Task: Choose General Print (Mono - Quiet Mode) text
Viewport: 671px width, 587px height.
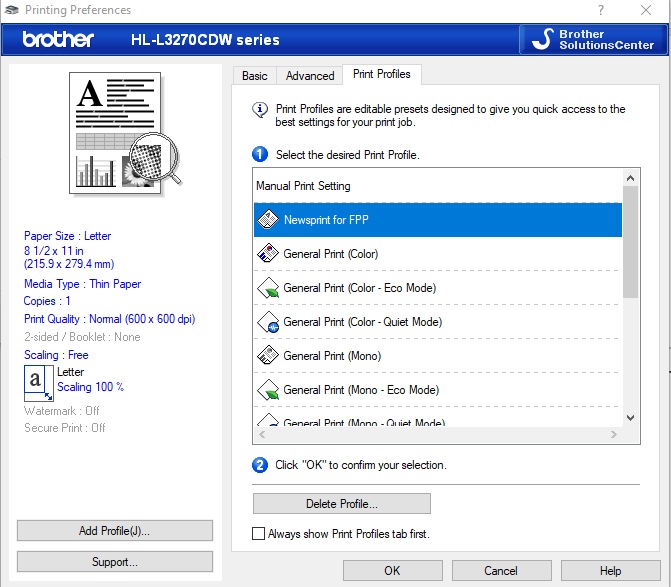Action: pos(364,422)
